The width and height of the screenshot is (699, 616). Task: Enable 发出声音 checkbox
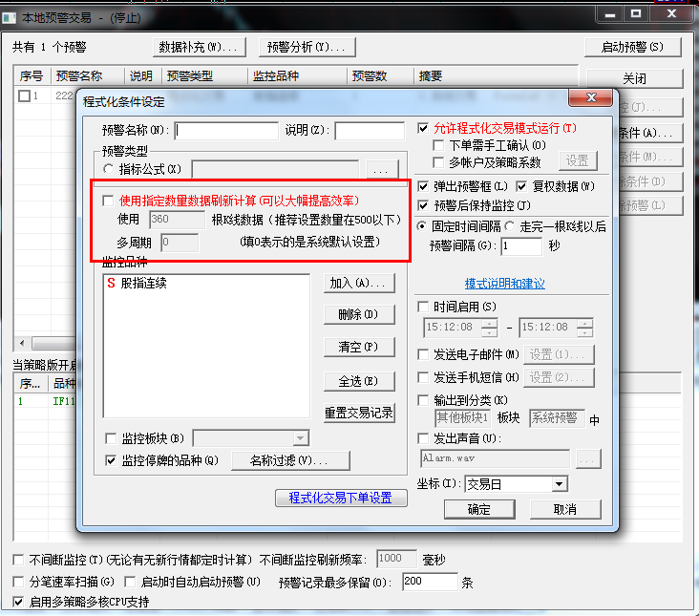(x=423, y=438)
